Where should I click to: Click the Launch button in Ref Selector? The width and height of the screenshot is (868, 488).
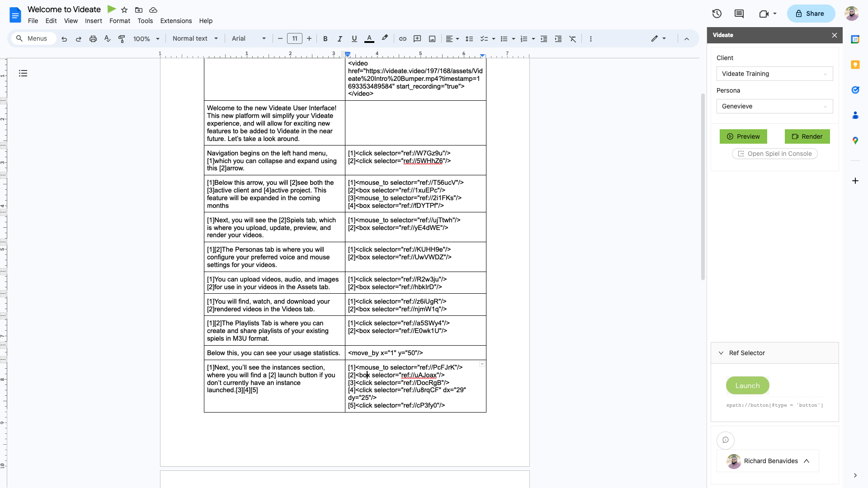(747, 385)
